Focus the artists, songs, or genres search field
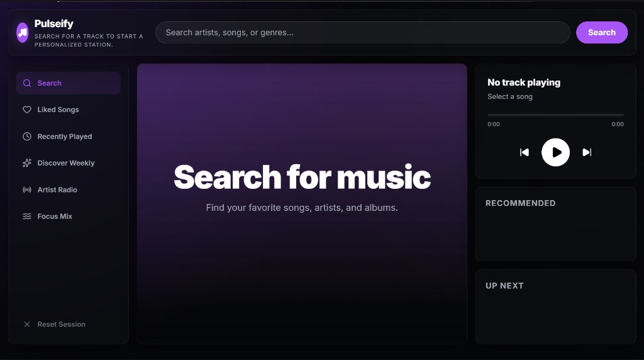Image resolution: width=644 pixels, height=360 pixels. [x=363, y=33]
